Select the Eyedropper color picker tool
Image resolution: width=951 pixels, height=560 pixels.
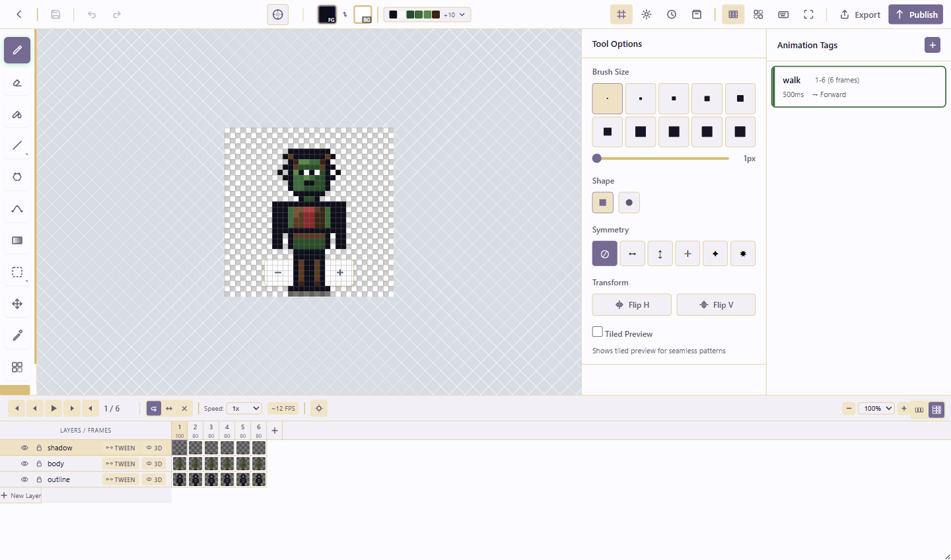pos(17,335)
